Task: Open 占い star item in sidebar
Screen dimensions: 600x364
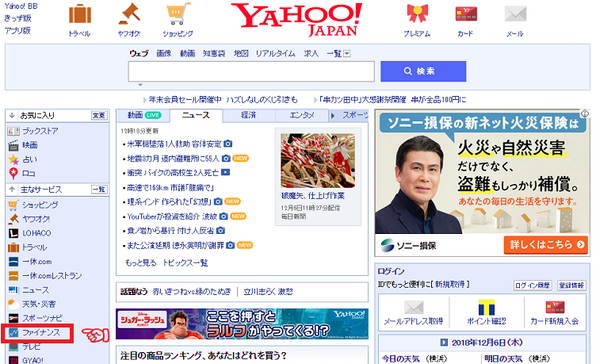Action: pos(29,159)
